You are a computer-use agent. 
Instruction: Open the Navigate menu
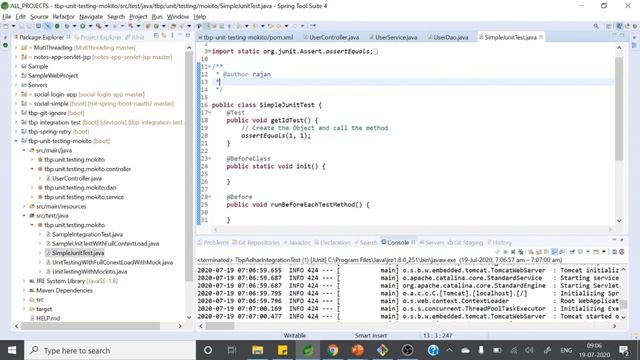tap(91, 17)
